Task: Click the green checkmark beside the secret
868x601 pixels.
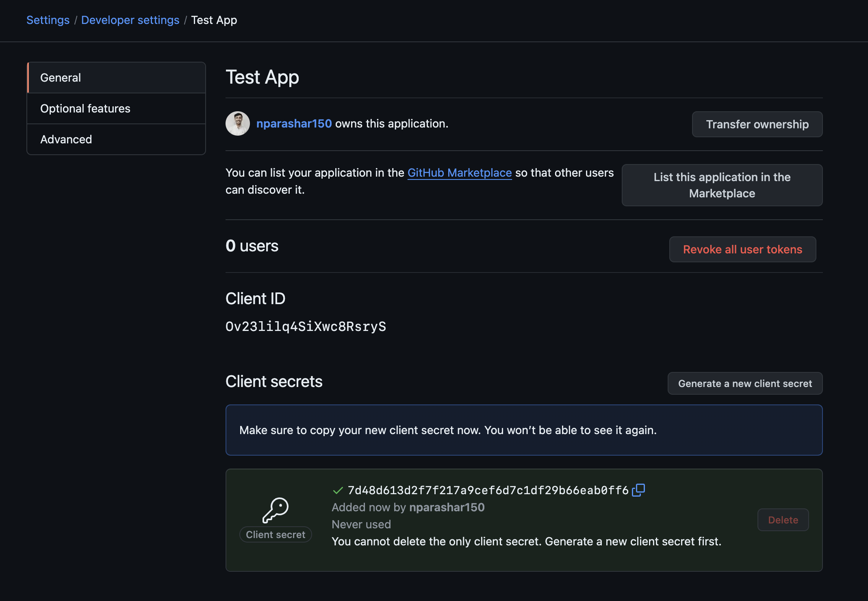Action: [x=338, y=491]
